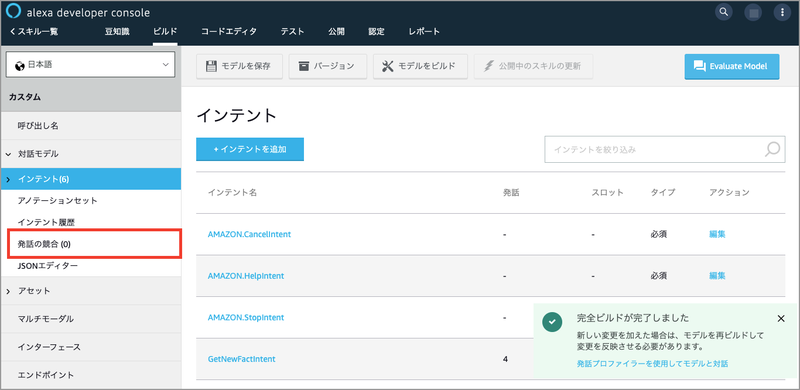
Task: Click the カスタム sidebar heading
Action: pos(24,97)
